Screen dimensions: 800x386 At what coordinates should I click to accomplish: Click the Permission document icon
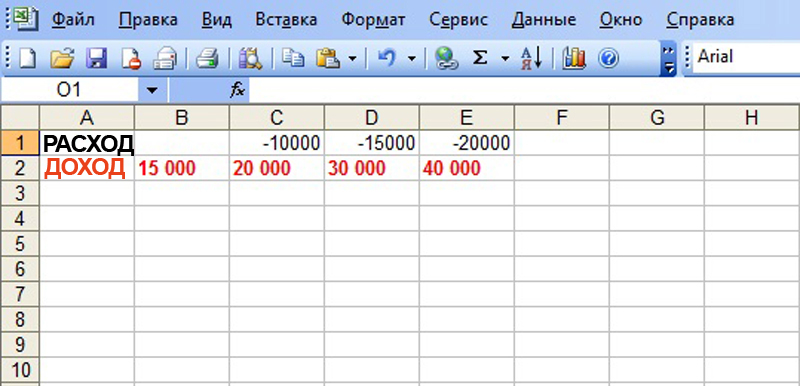(131, 58)
